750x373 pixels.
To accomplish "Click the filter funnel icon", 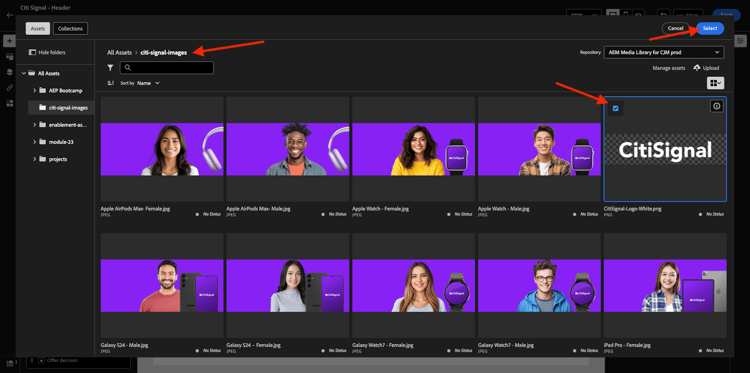I will tap(110, 68).
